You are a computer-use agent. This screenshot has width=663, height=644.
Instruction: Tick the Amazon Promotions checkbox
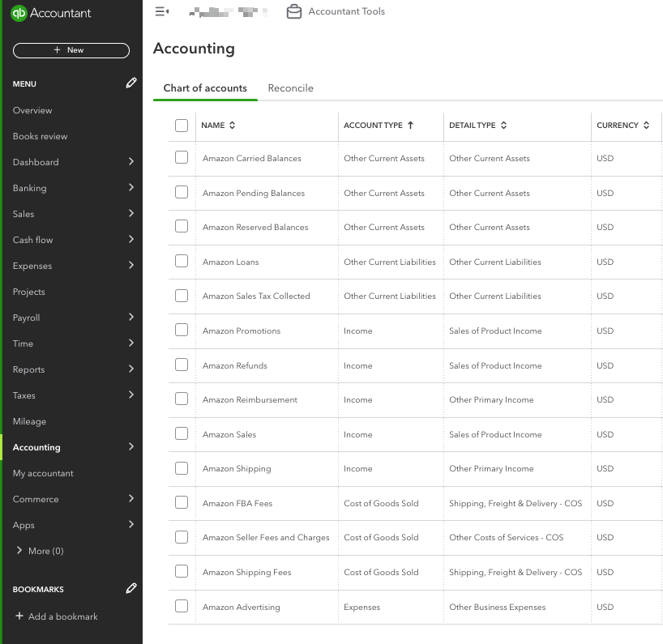[182, 330]
